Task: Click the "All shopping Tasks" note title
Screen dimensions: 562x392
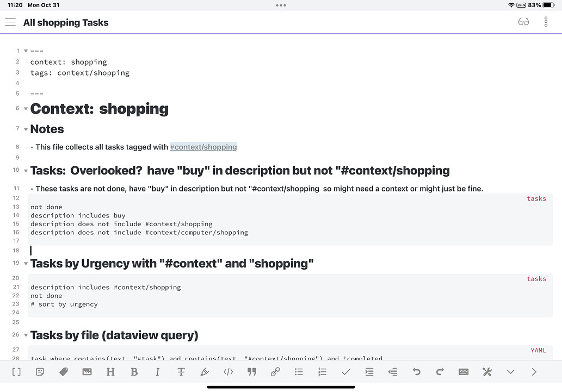Action: [66, 23]
